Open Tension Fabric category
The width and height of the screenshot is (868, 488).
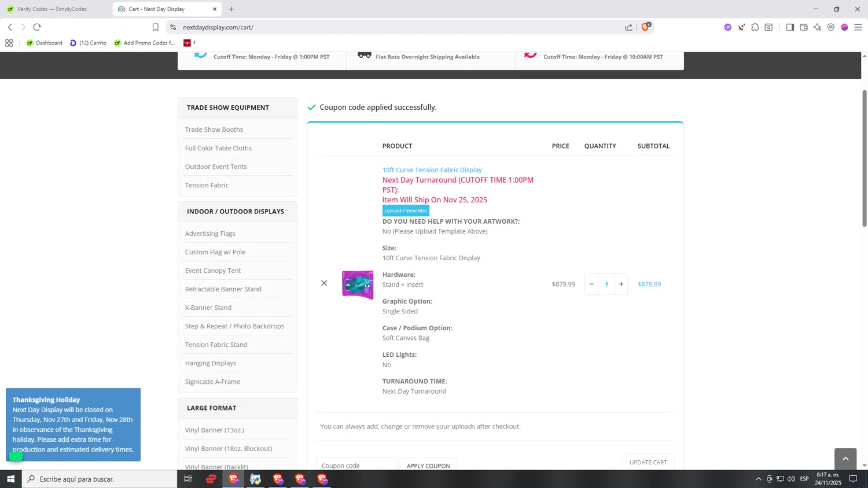tap(207, 185)
